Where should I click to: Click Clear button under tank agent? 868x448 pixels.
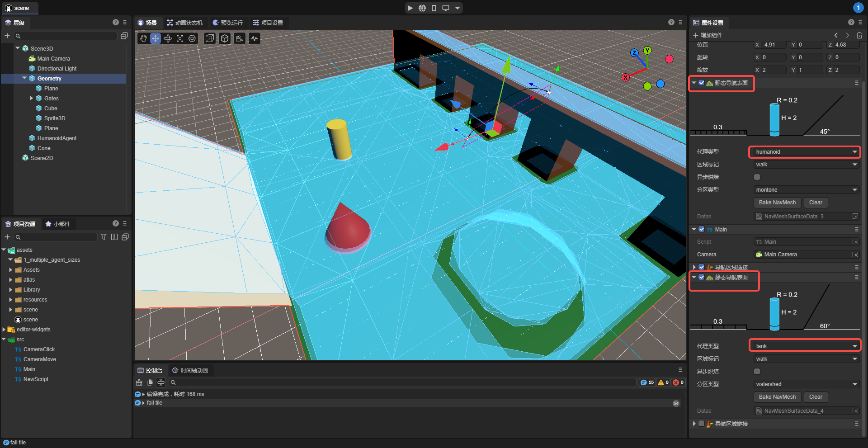pyautogui.click(x=816, y=397)
